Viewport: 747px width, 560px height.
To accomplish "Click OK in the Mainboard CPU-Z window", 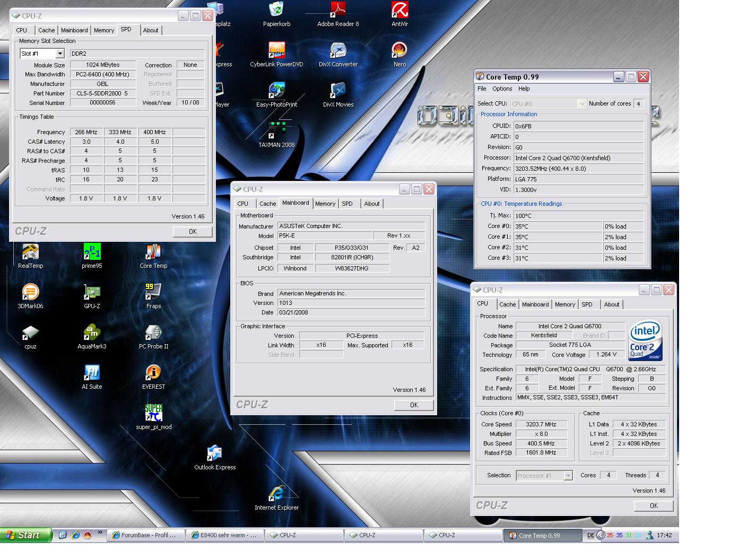I will tap(414, 405).
